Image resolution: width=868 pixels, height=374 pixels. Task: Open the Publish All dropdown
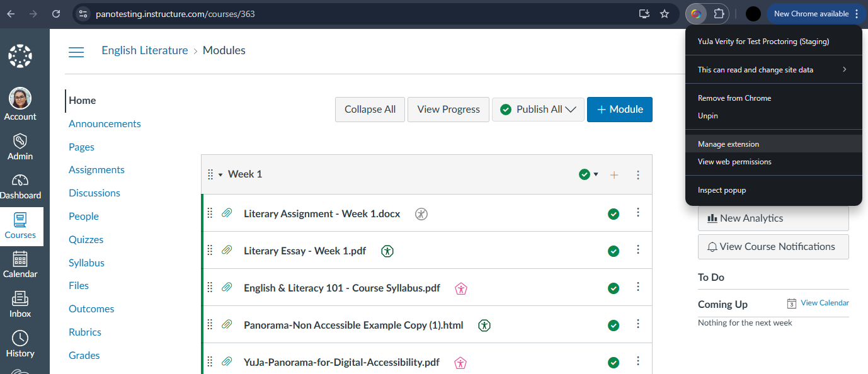539,110
